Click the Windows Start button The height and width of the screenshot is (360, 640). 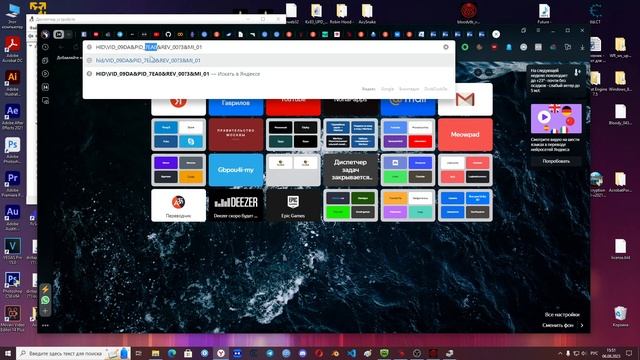pos(7,353)
